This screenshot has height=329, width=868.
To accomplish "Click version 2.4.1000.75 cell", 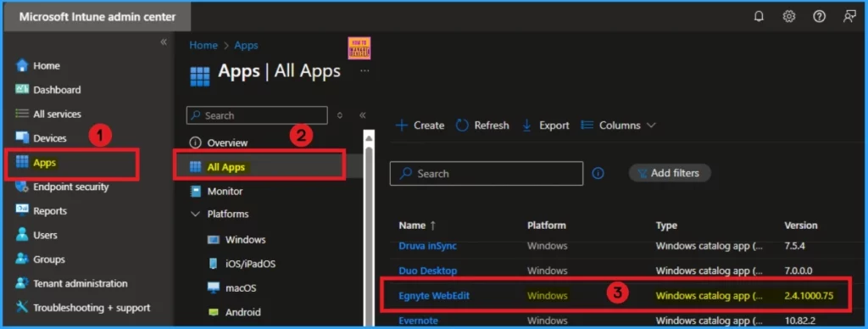I will click(x=809, y=296).
